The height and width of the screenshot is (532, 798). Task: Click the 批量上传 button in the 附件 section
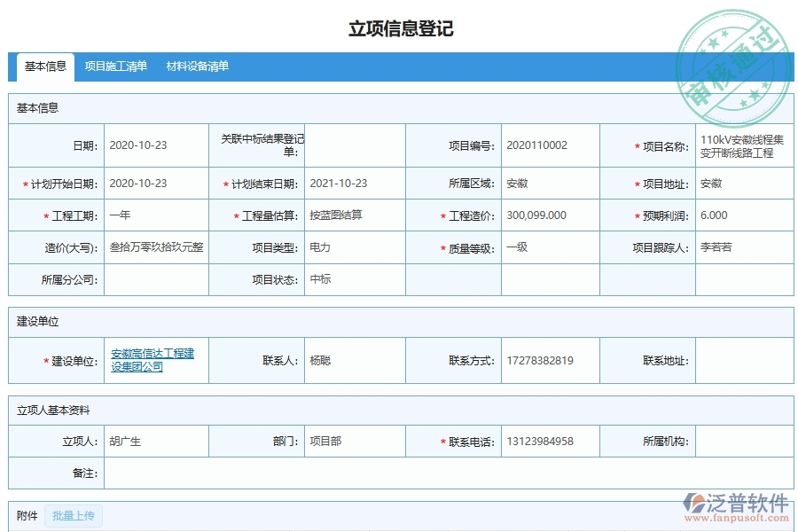point(74,515)
